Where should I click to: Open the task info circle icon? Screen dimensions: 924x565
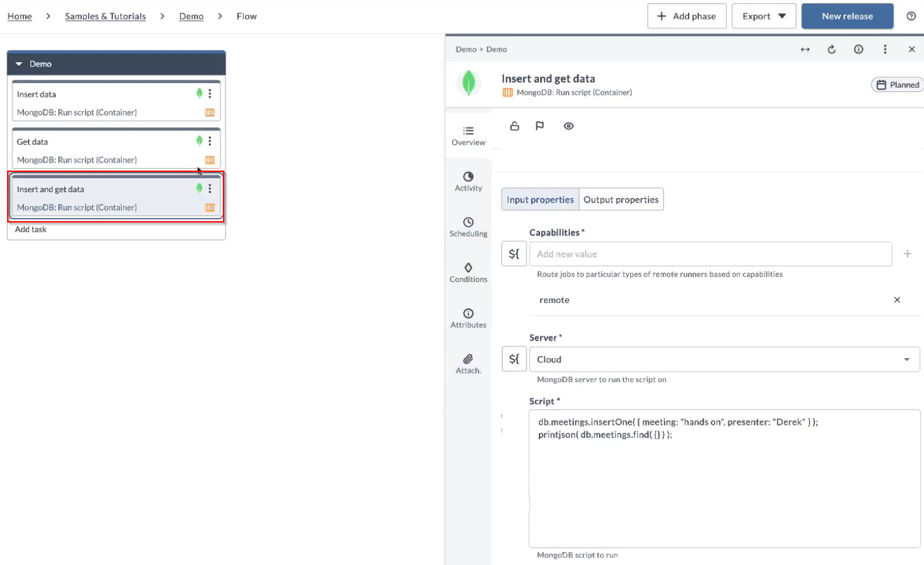(x=859, y=49)
